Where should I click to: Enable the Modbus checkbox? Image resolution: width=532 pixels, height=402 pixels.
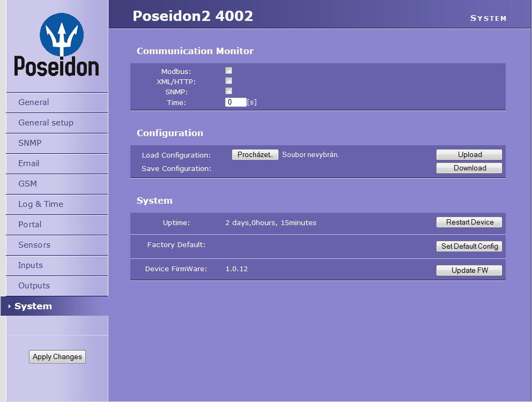click(228, 71)
